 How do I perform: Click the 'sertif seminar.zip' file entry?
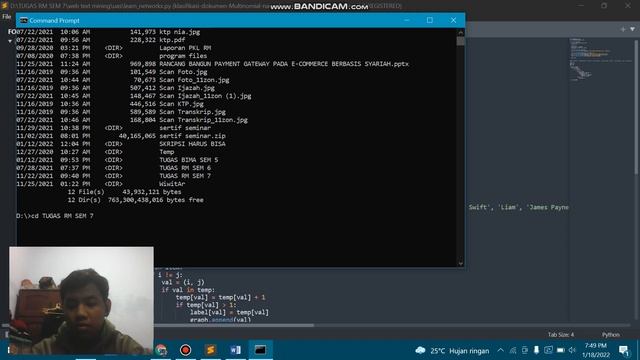(x=192, y=136)
